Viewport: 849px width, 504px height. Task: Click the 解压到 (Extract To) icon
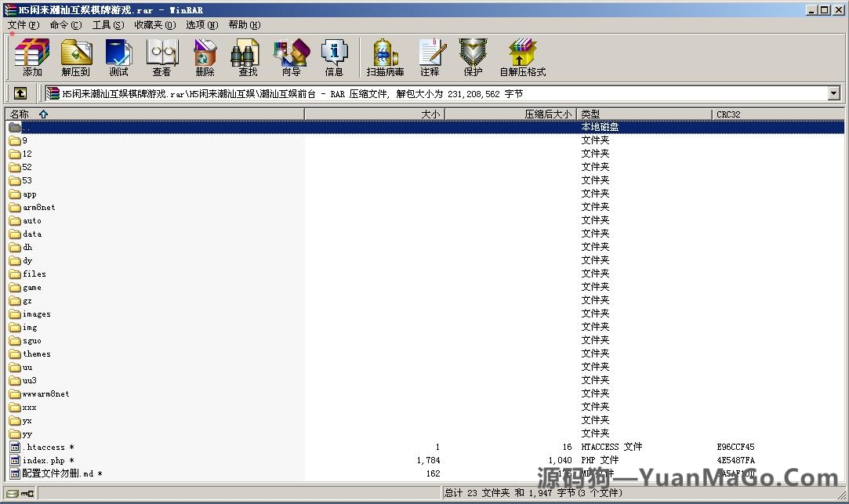tap(76, 57)
